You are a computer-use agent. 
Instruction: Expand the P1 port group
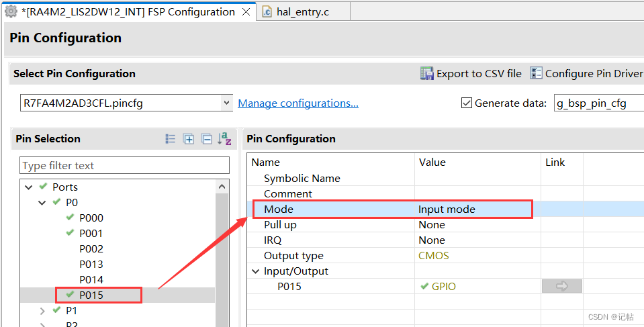pyautogui.click(x=42, y=311)
